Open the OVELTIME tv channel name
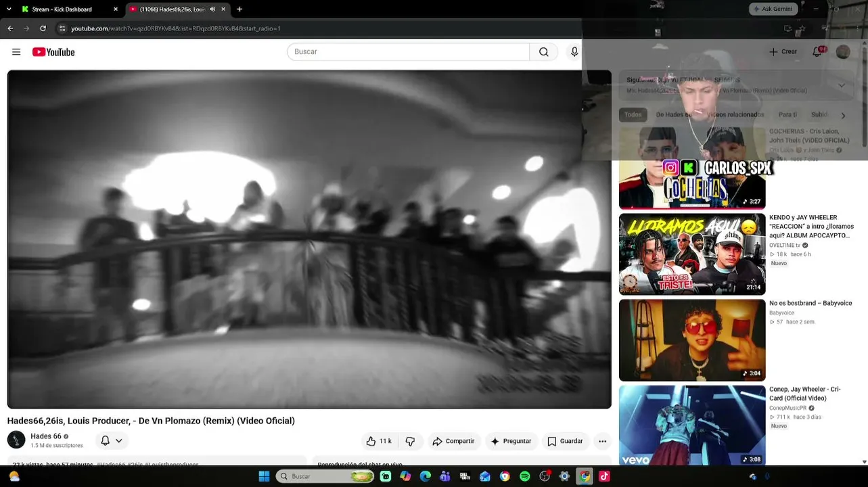This screenshot has height=487, width=868. pos(785,246)
